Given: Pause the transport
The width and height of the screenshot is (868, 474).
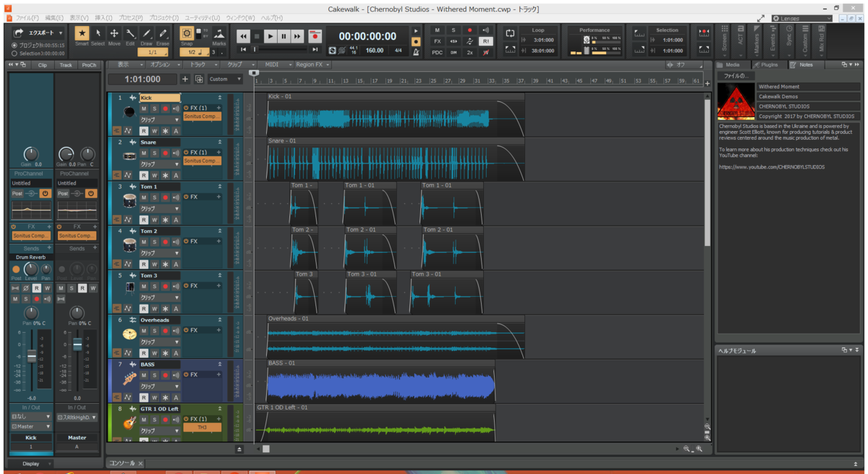Looking at the screenshot, I should (284, 36).
